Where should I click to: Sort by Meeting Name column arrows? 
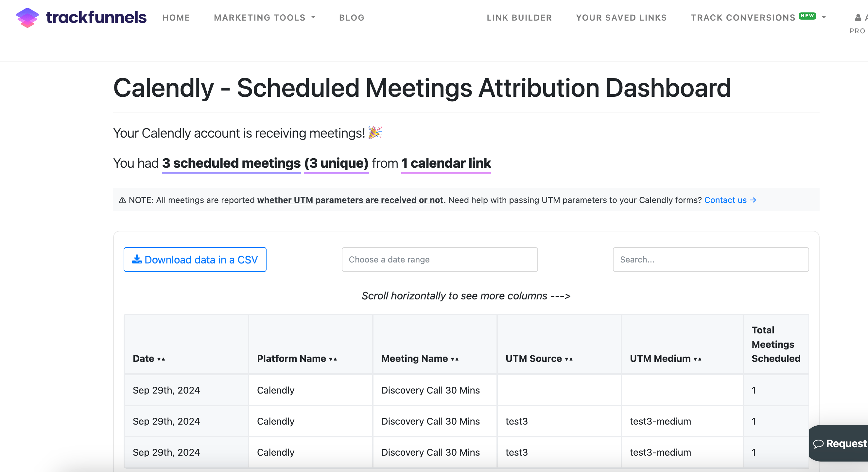[455, 359]
